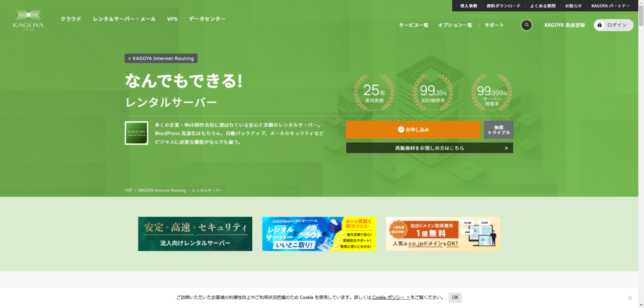Accept cookies with OK button
Image resolution: width=644 pixels, height=308 pixels.
[455, 298]
